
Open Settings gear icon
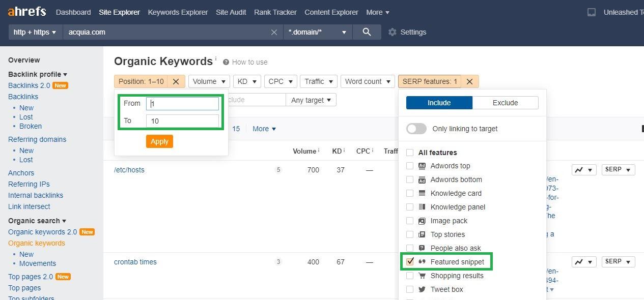coord(392,32)
